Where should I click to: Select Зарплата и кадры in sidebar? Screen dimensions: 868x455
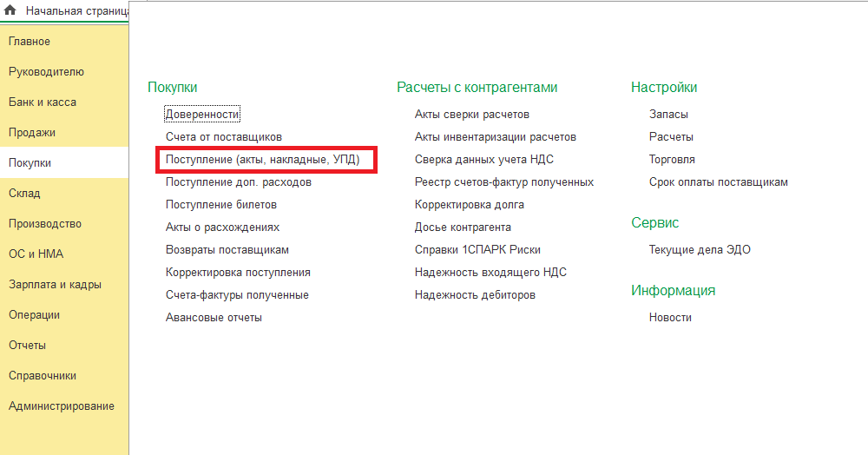pos(55,285)
